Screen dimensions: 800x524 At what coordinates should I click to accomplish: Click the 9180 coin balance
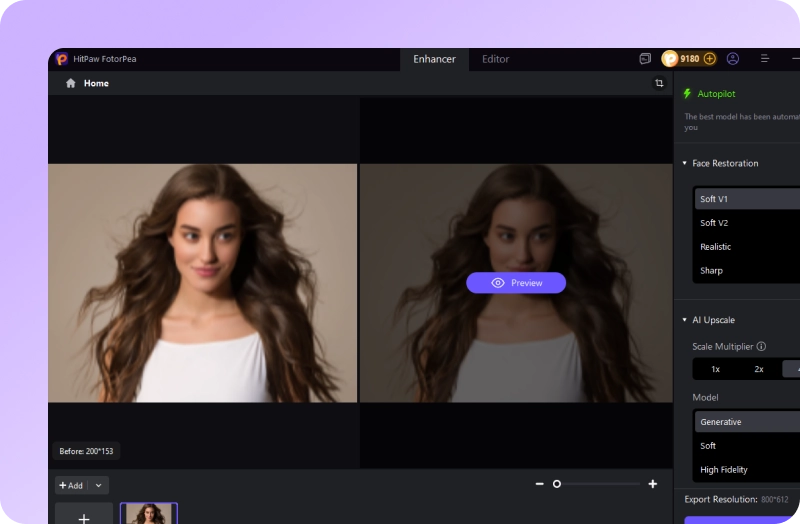coord(689,59)
